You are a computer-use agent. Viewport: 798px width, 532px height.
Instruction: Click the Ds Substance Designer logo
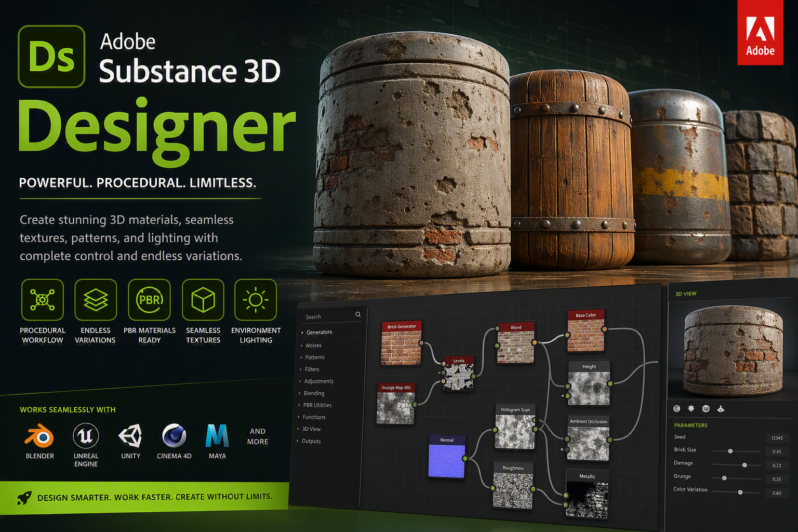coord(51,57)
